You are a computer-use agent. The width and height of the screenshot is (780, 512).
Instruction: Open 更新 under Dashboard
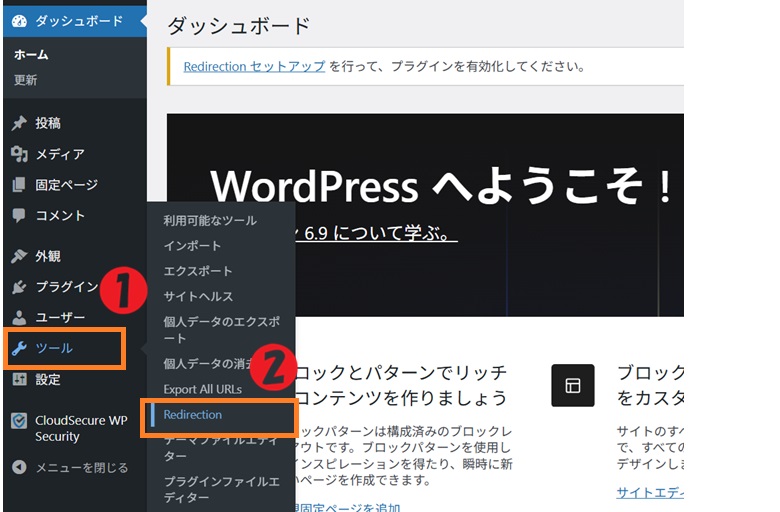pos(25,80)
